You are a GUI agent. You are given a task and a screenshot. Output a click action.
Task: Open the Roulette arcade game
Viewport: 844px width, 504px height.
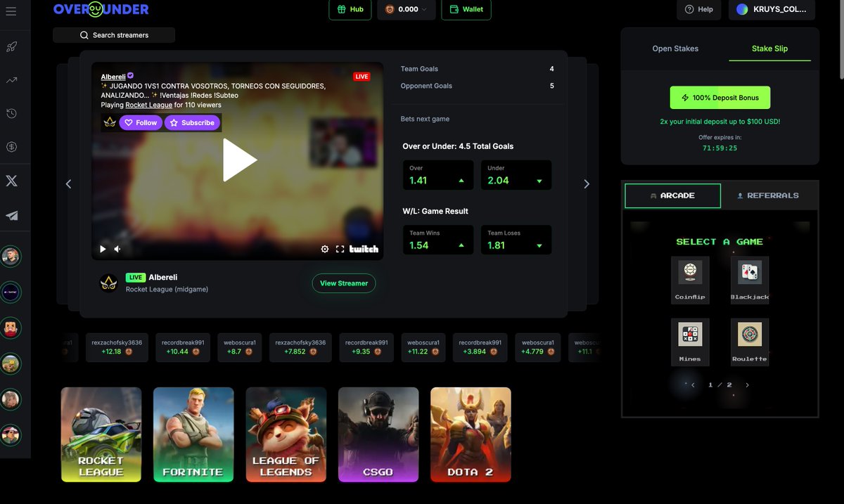(x=750, y=342)
